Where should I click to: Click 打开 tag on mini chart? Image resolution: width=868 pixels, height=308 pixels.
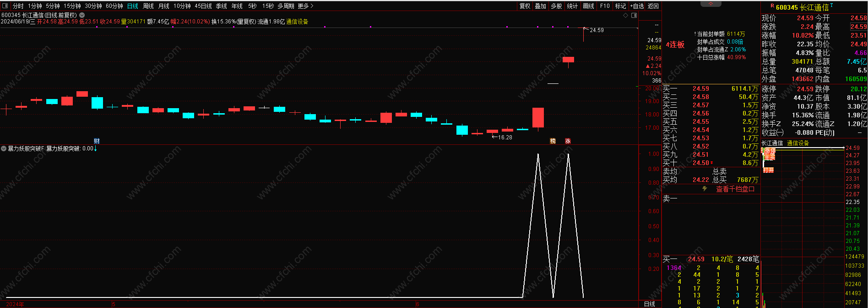point(768,170)
